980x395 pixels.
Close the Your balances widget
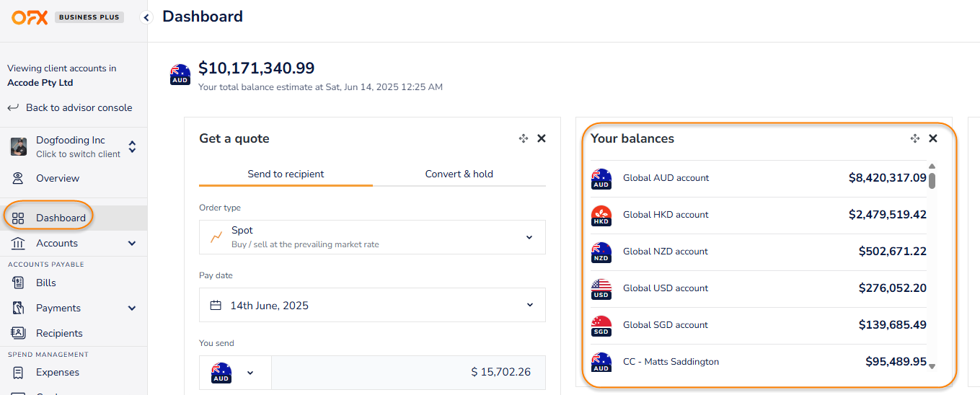pyautogui.click(x=933, y=138)
